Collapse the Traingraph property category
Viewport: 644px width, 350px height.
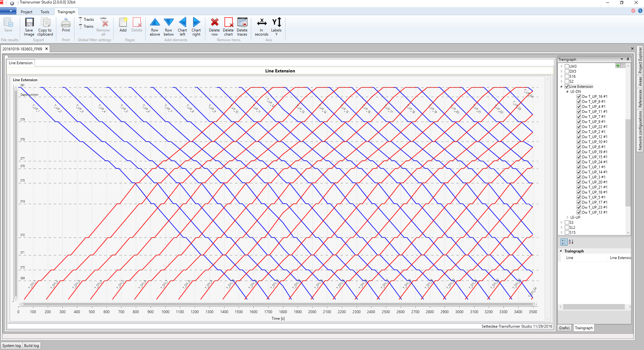(561, 251)
